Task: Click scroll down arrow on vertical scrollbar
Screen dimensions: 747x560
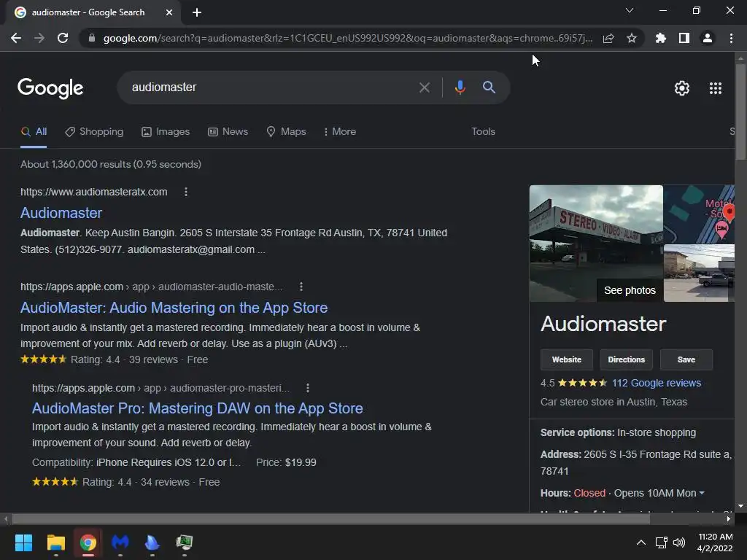Action: click(740, 506)
